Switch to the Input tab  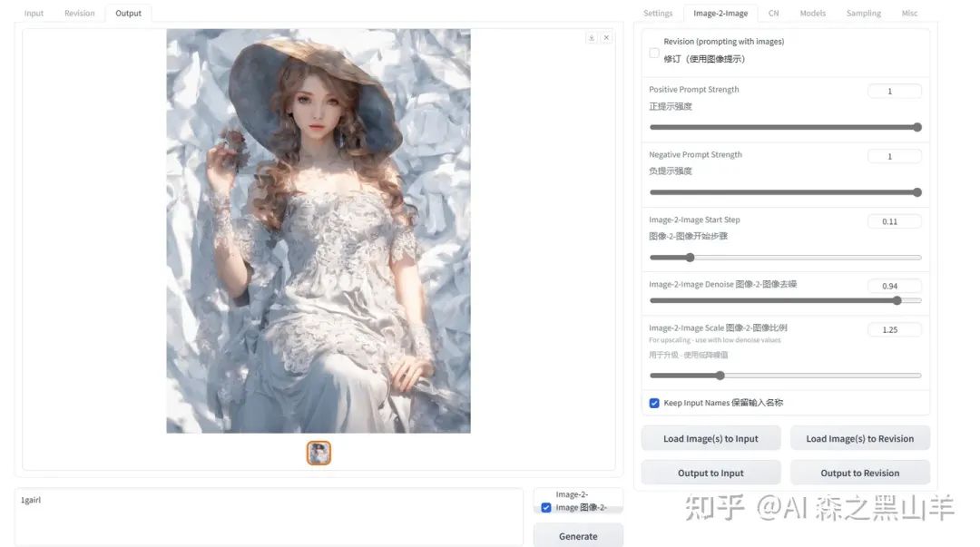[x=34, y=13]
